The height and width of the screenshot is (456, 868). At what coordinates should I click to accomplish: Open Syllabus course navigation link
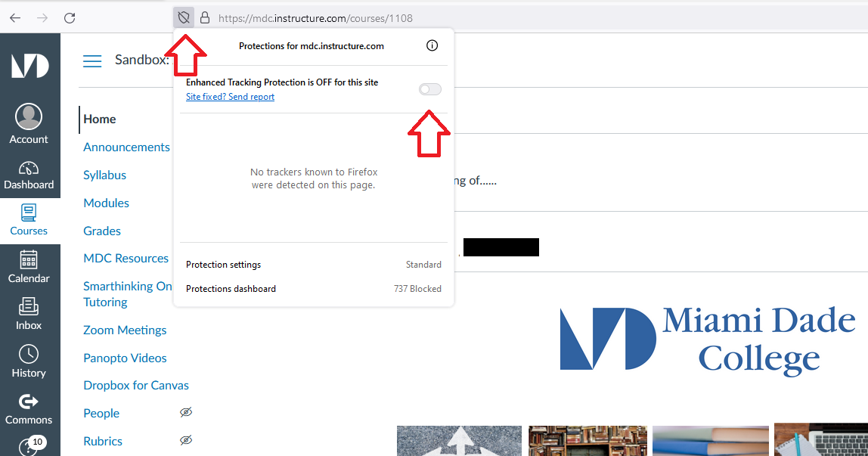104,175
